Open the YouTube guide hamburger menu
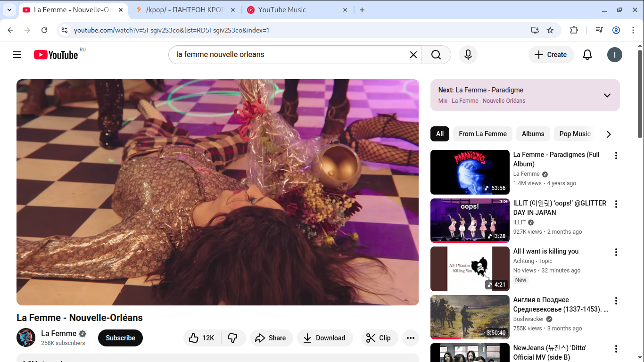Viewport: 644px width, 362px height. point(17,55)
